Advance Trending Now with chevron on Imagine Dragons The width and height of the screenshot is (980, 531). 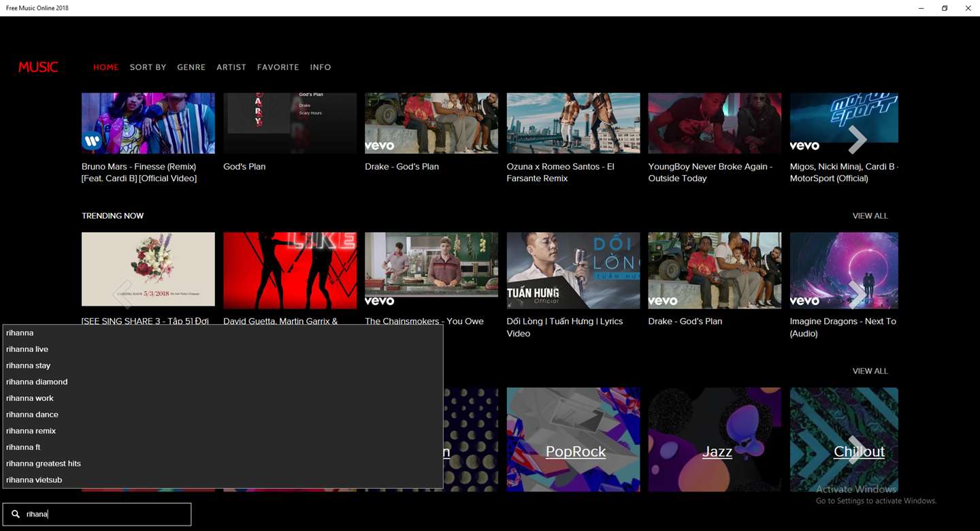click(x=857, y=294)
